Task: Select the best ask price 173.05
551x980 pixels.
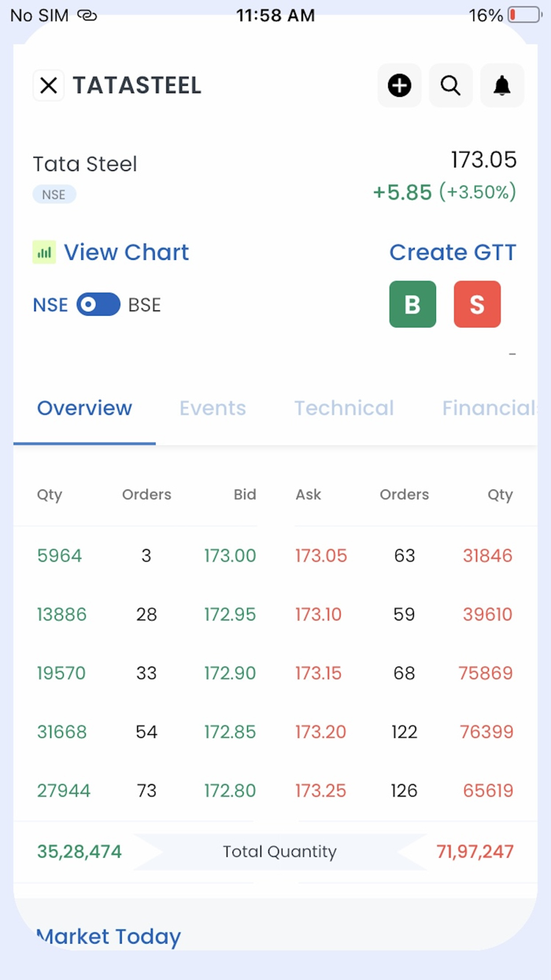Action: pyautogui.click(x=321, y=555)
